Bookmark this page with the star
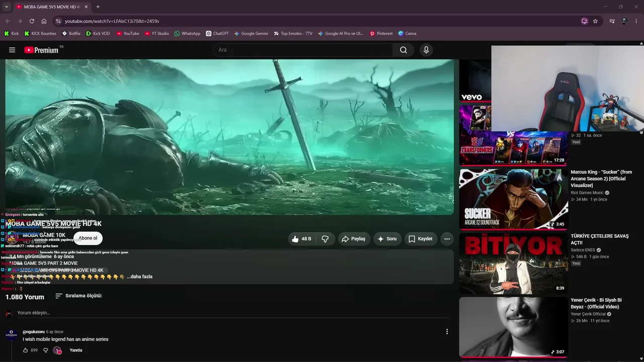Viewport: 644px width, 362px height. [x=595, y=21]
